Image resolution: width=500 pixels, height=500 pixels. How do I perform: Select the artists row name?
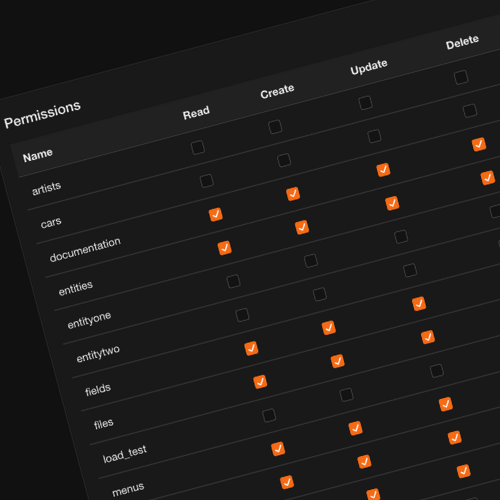coord(46,188)
